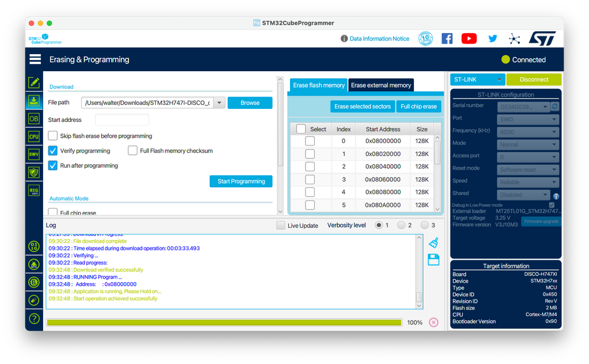Select verbosity level 2

pos(401,225)
